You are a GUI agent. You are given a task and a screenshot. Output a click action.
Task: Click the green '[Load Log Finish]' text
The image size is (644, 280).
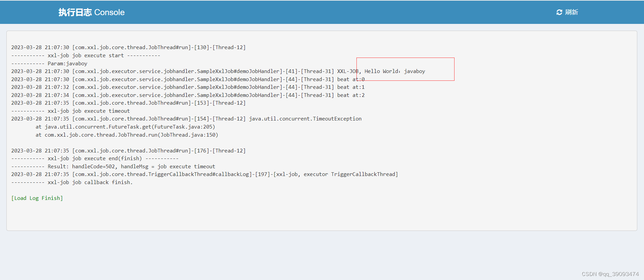click(x=37, y=198)
